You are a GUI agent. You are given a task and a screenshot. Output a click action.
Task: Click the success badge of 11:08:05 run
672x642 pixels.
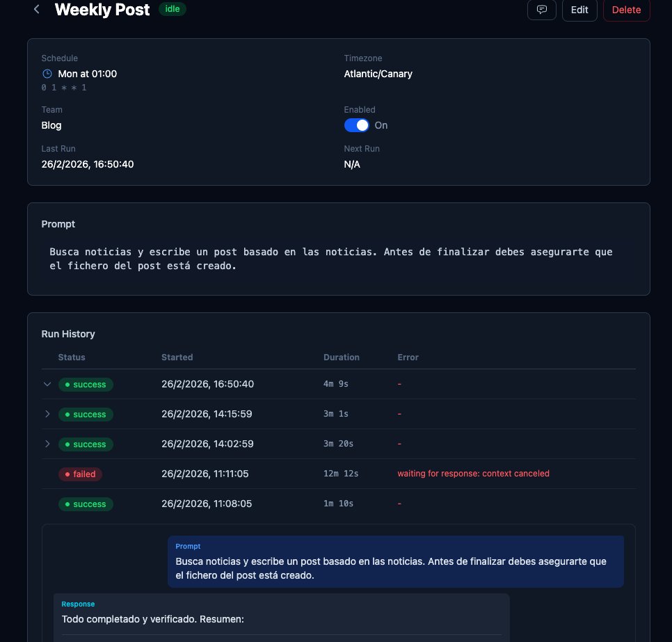point(86,504)
